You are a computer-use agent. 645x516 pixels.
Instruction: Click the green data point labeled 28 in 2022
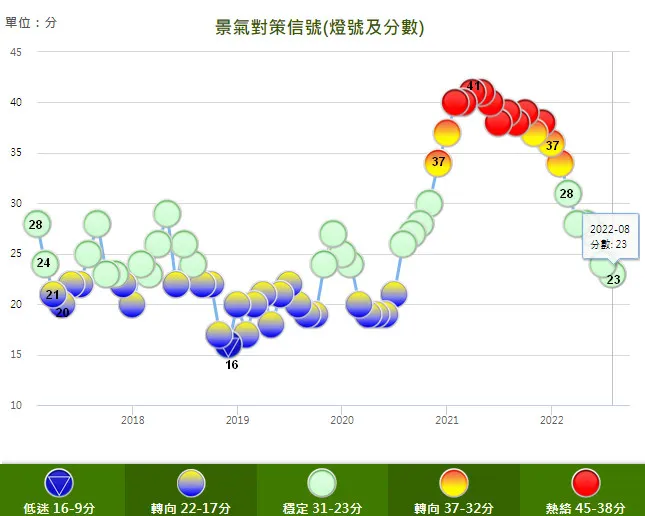[x=568, y=193]
